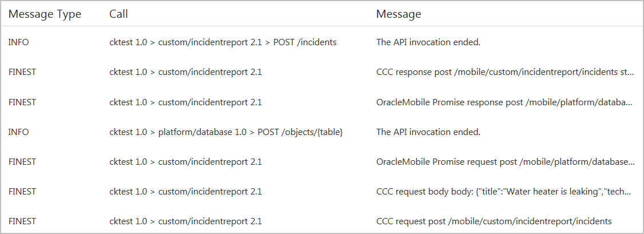Click the CCC request post incidents message
Viewport: 644px width, 234px height.
coord(494,221)
